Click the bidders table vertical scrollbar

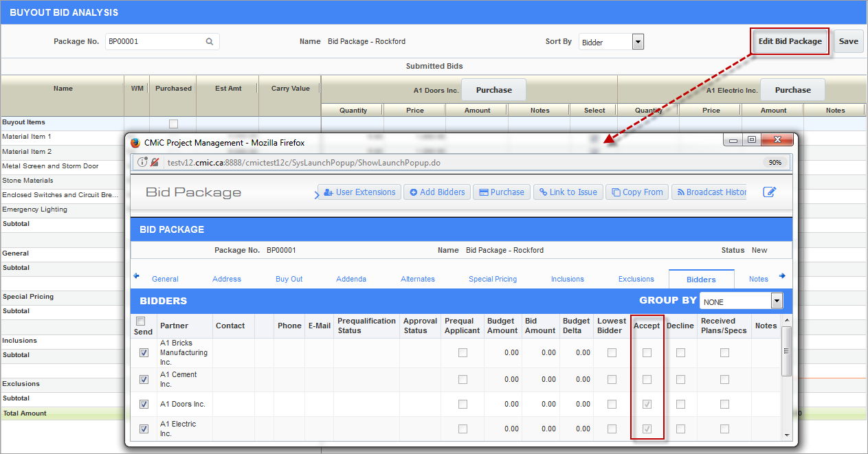pos(787,350)
